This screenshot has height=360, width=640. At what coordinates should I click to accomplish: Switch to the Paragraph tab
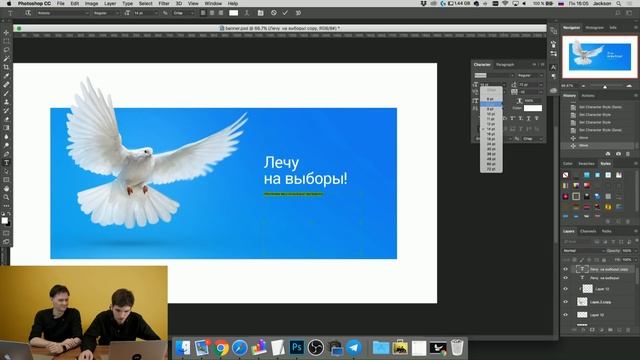(x=505, y=64)
